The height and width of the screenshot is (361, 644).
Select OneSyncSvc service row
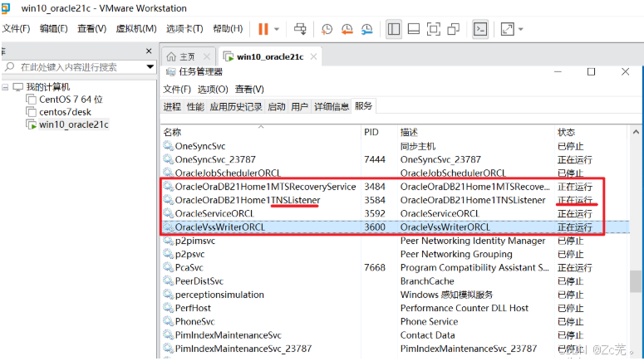(394, 146)
